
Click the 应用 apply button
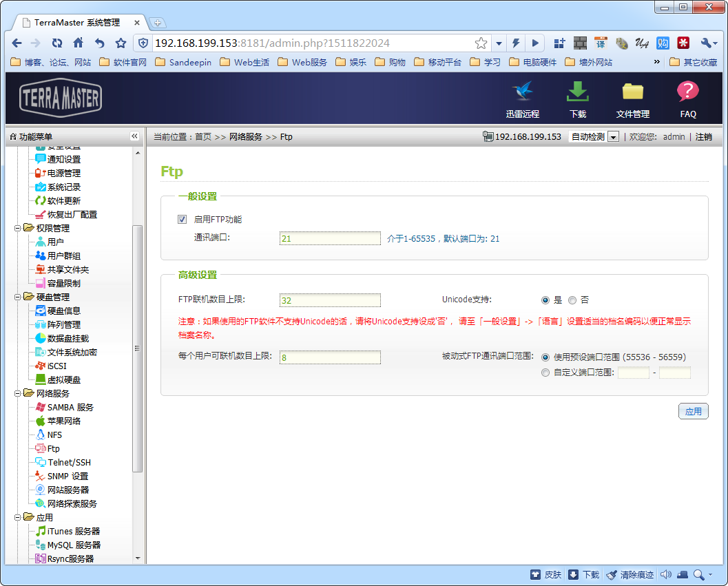click(693, 412)
